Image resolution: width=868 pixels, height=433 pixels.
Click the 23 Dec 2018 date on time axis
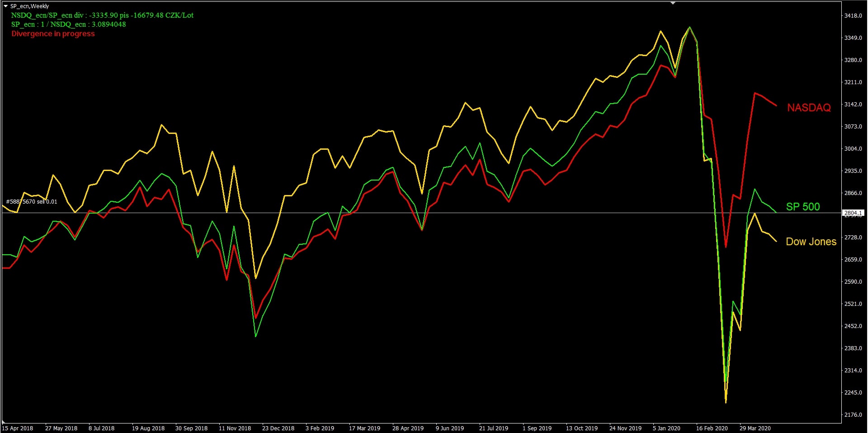pyautogui.click(x=278, y=428)
